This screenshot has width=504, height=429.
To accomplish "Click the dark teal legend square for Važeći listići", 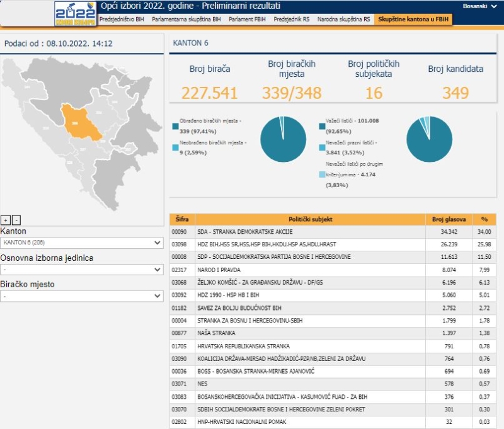I will [322, 126].
